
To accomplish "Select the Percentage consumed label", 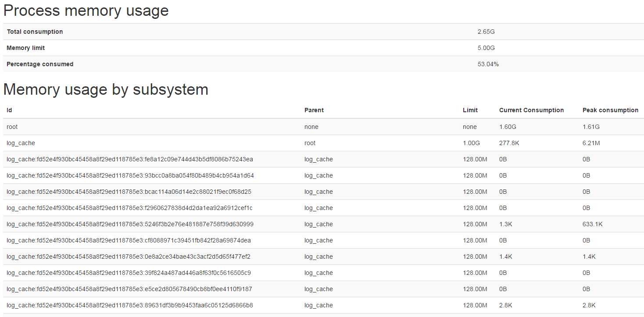I will pos(40,64).
